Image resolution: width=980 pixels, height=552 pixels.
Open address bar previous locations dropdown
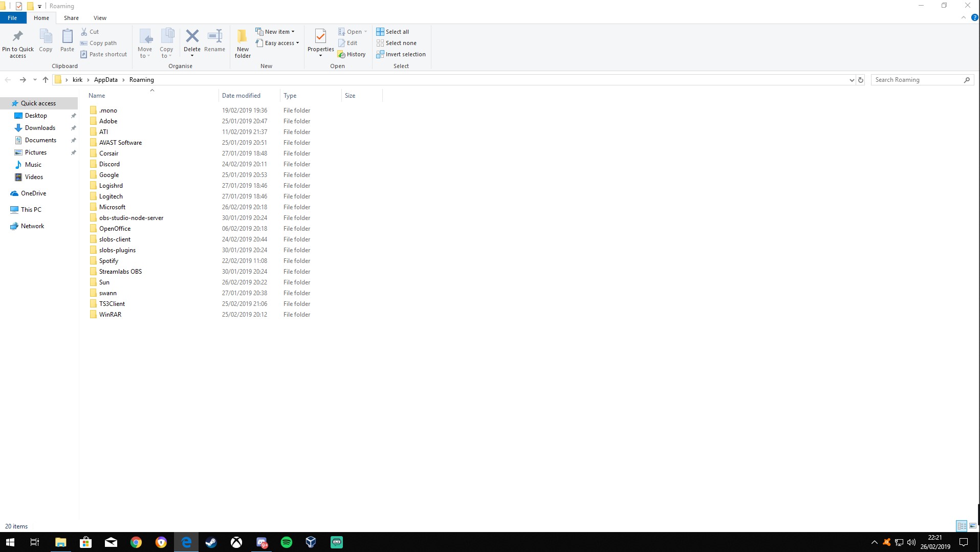(852, 80)
